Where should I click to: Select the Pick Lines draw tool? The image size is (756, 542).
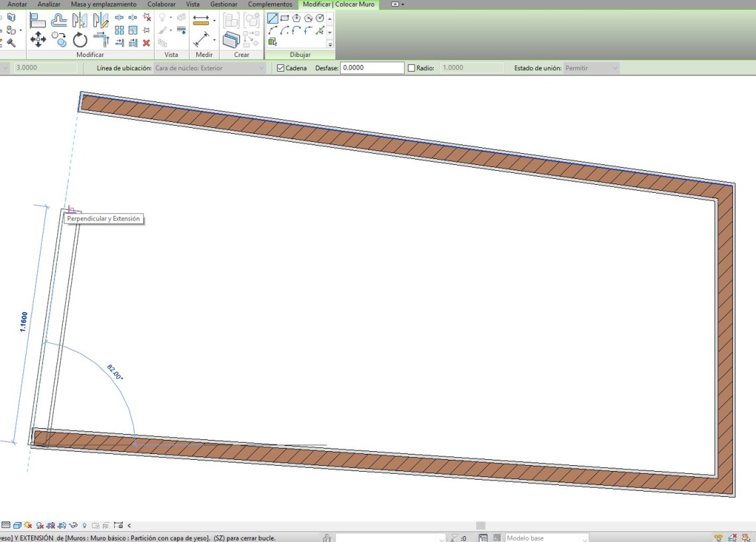[320, 30]
